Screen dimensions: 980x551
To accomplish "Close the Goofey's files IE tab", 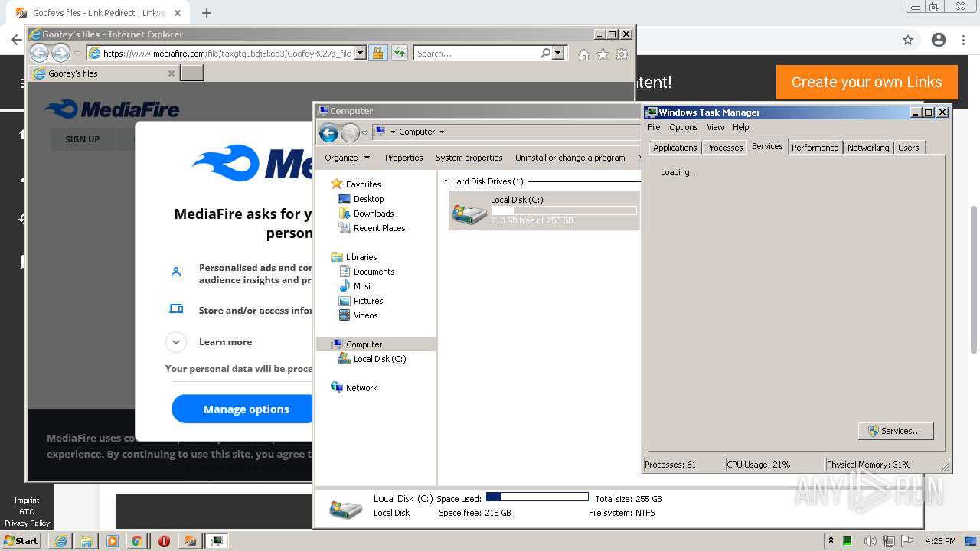I will 171,73.
